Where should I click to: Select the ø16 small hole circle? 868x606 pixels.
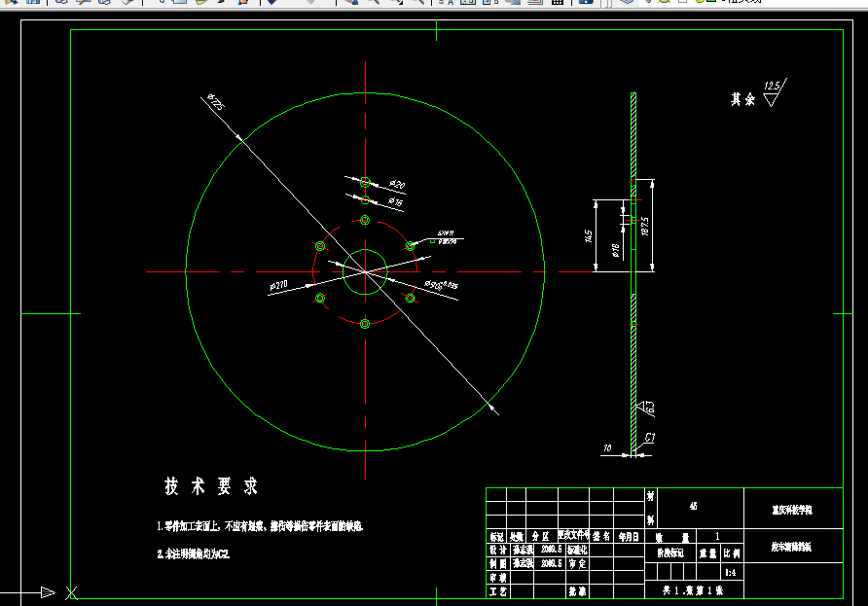pos(365,199)
